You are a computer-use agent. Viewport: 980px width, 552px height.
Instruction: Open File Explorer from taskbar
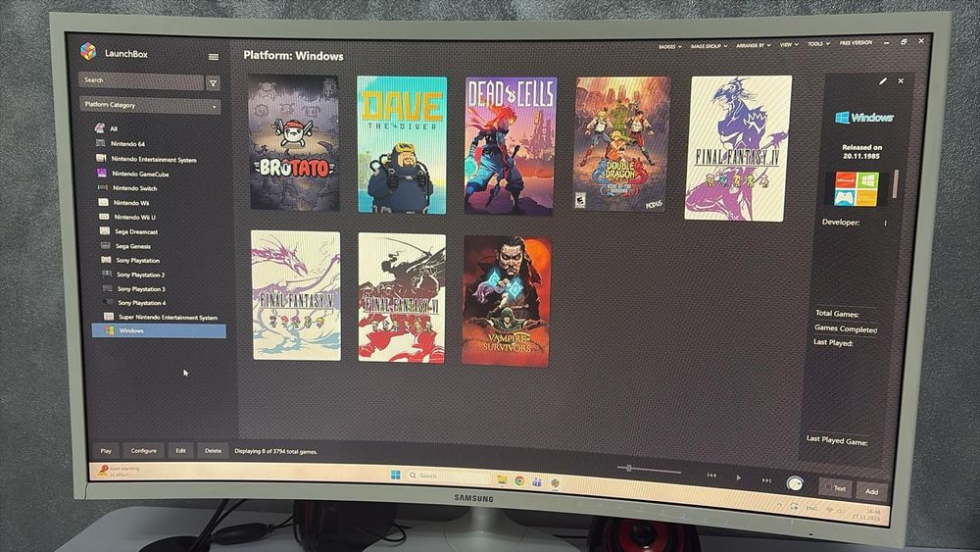point(501,479)
